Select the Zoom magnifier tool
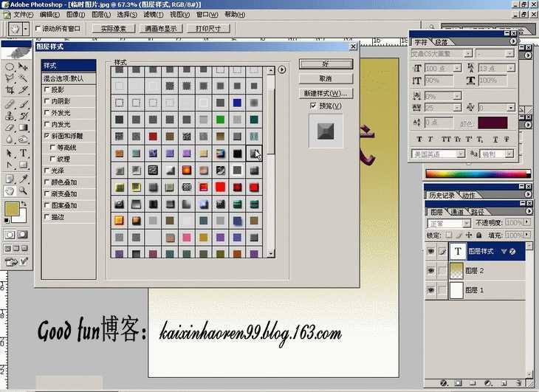 (x=24, y=190)
